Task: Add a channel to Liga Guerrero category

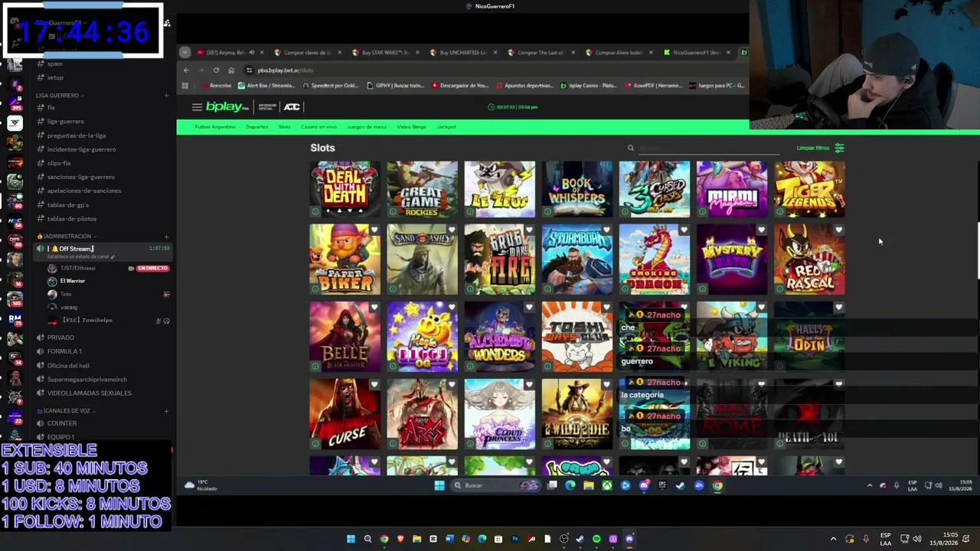Action: point(166,96)
